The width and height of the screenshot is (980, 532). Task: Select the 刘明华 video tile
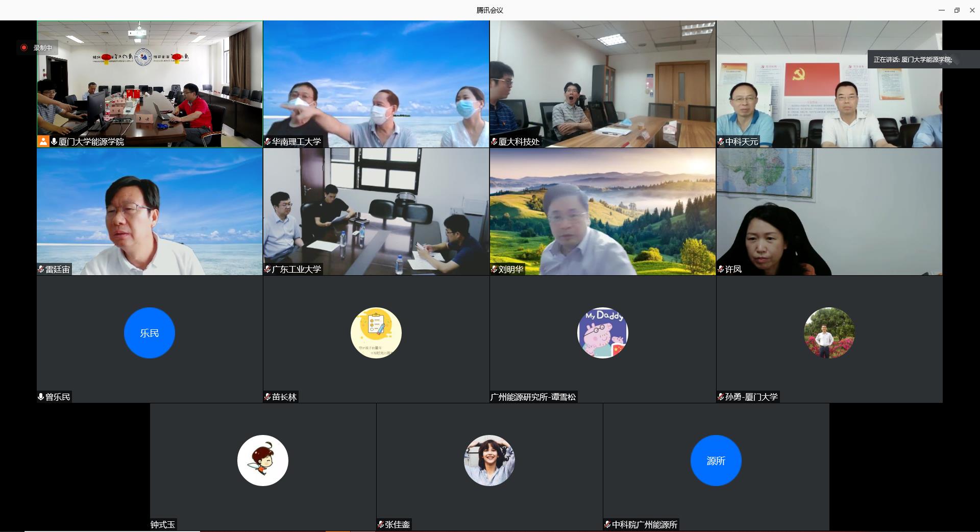[603, 212]
